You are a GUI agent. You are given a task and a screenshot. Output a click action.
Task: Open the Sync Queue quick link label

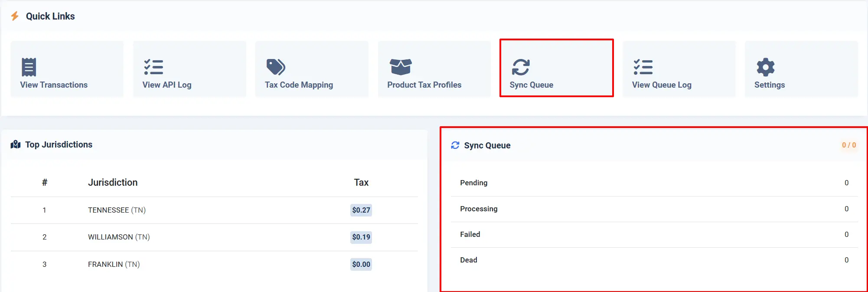[532, 85]
